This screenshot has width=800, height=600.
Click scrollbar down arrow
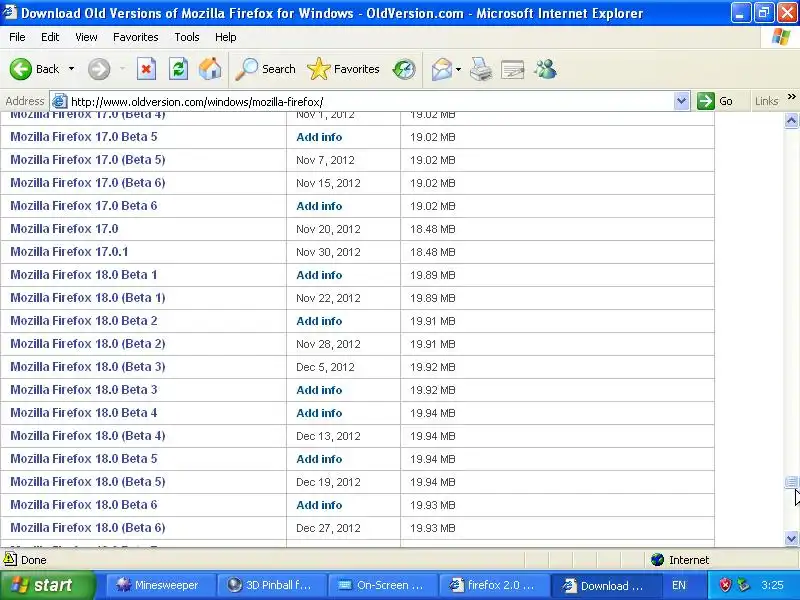(x=791, y=538)
